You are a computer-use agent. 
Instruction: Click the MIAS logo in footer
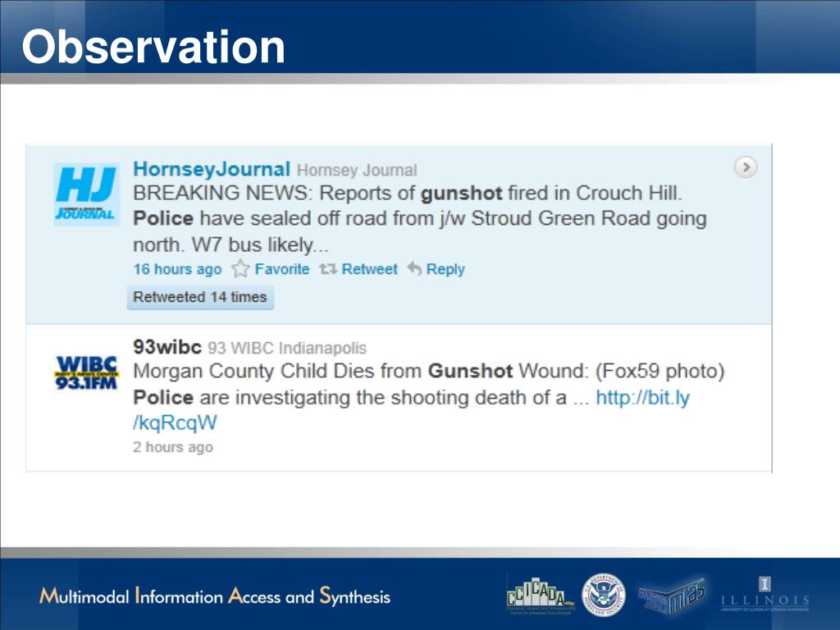pos(672,596)
